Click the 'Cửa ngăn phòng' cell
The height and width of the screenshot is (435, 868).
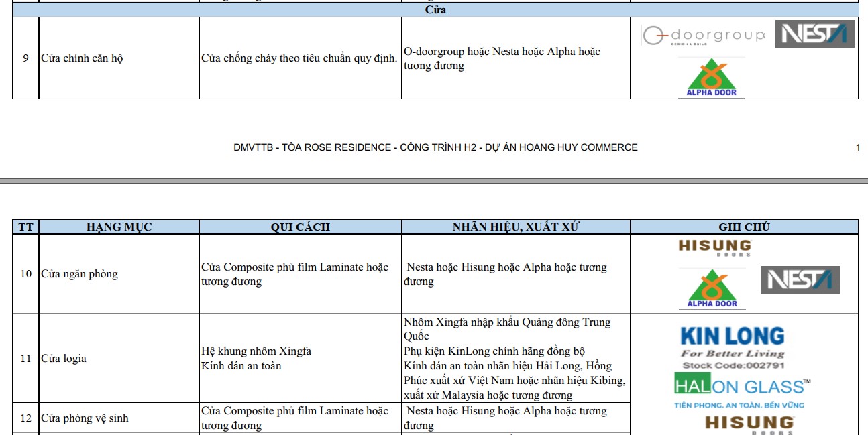119,274
